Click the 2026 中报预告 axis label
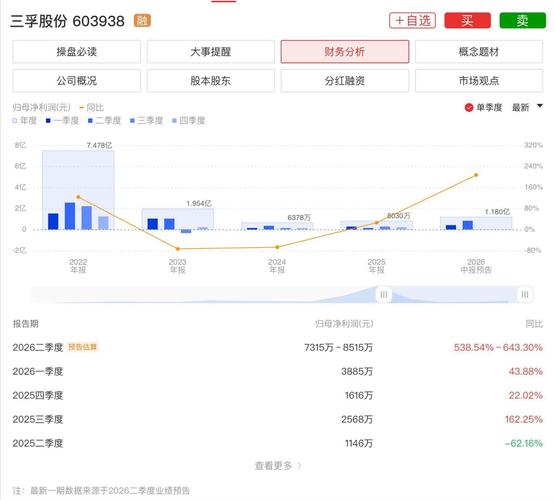This screenshot has height=500, width=555. point(476,266)
